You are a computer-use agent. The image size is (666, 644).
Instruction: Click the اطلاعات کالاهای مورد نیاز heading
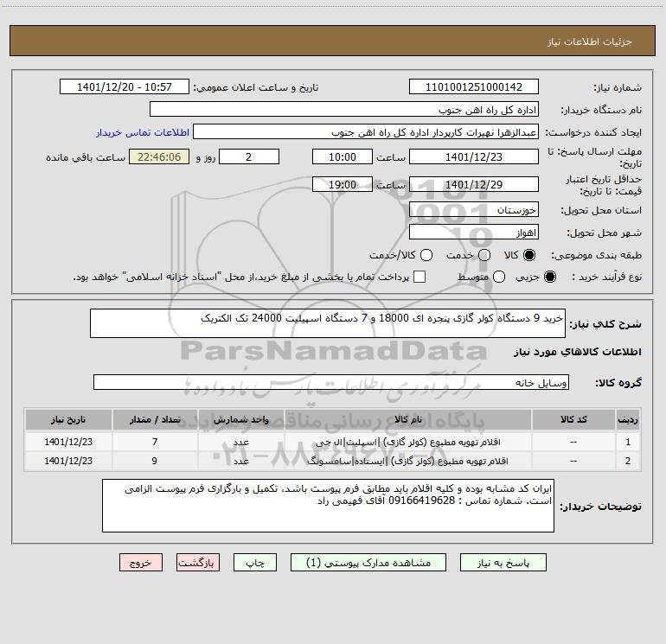[577, 352]
